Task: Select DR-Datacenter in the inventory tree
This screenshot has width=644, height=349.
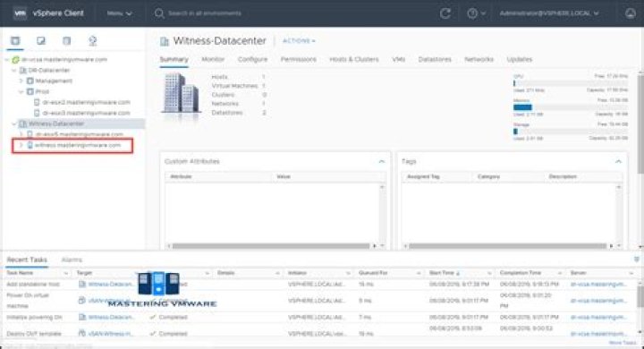Action: [49, 71]
